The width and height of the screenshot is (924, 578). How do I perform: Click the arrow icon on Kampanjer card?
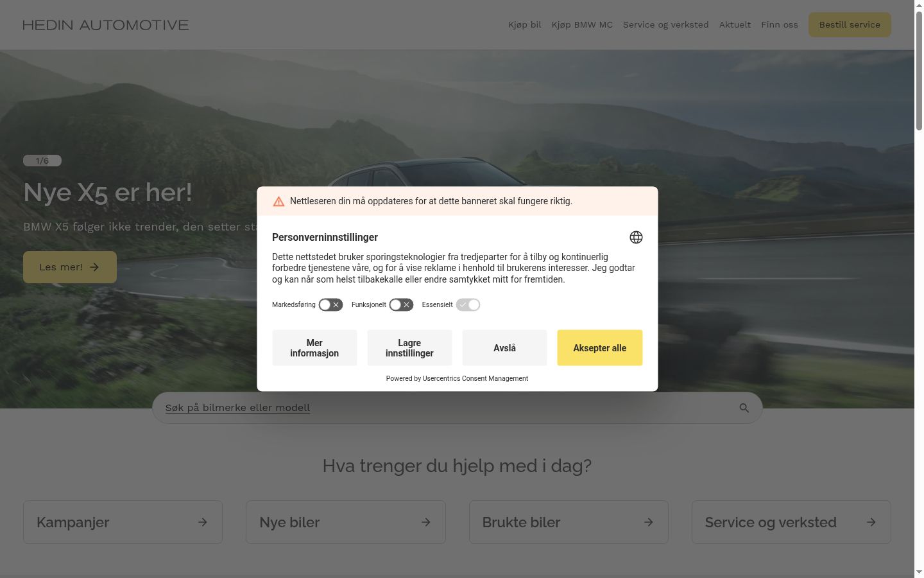point(203,522)
